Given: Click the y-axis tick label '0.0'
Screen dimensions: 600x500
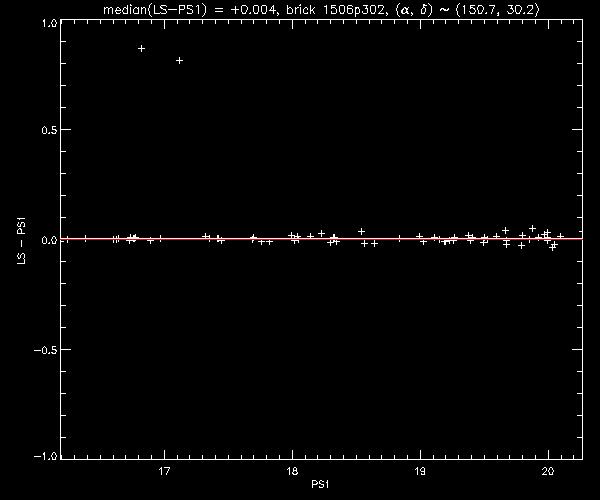Looking at the screenshot, I should tap(49, 240).
